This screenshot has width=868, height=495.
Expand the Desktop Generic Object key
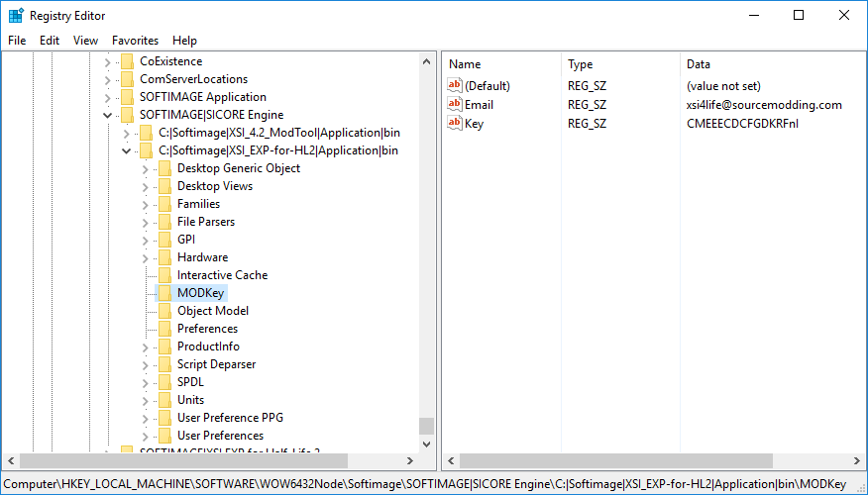(145, 169)
